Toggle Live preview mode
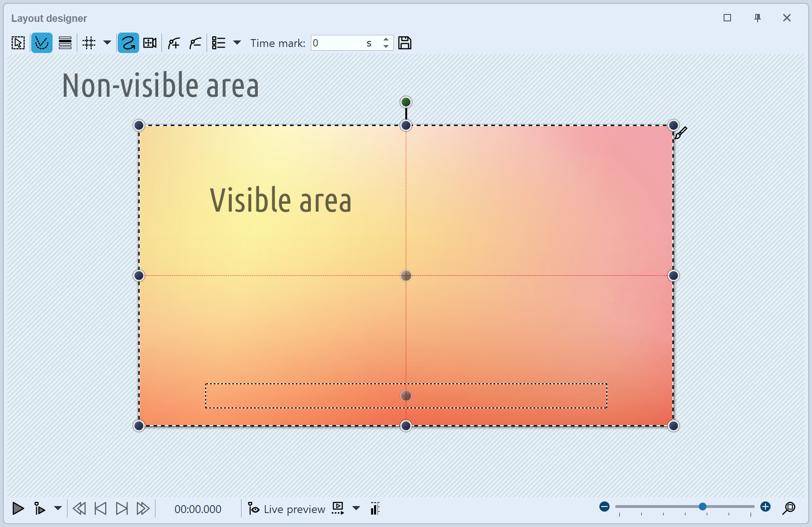The image size is (812, 527). click(286, 509)
